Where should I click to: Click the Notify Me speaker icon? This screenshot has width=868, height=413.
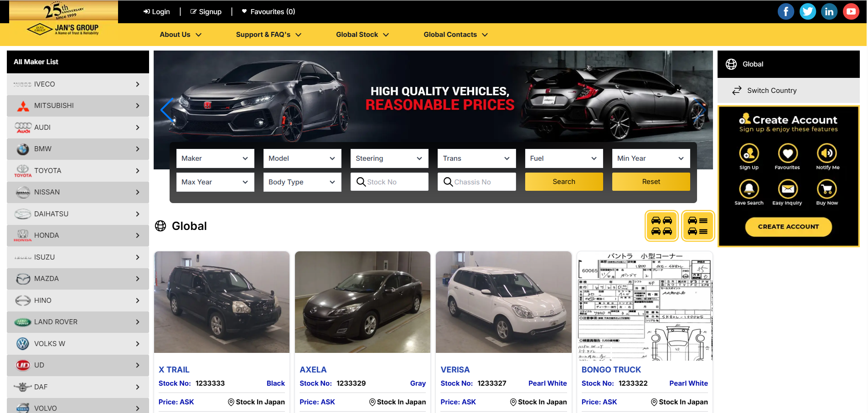pos(827,153)
